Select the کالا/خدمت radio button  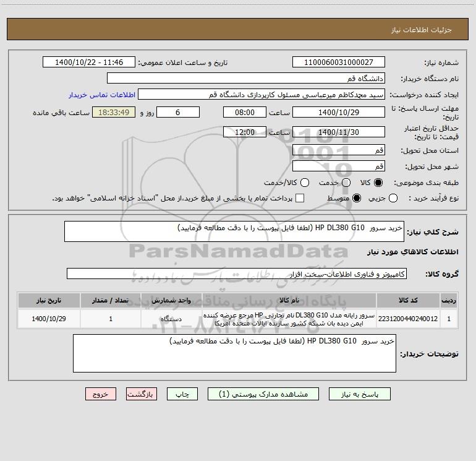point(305,183)
